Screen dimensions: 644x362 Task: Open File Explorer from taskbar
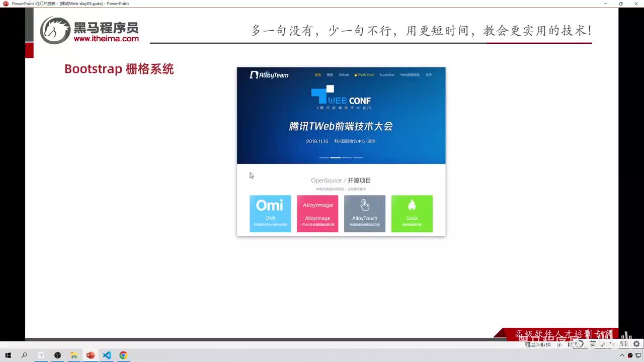(73, 355)
